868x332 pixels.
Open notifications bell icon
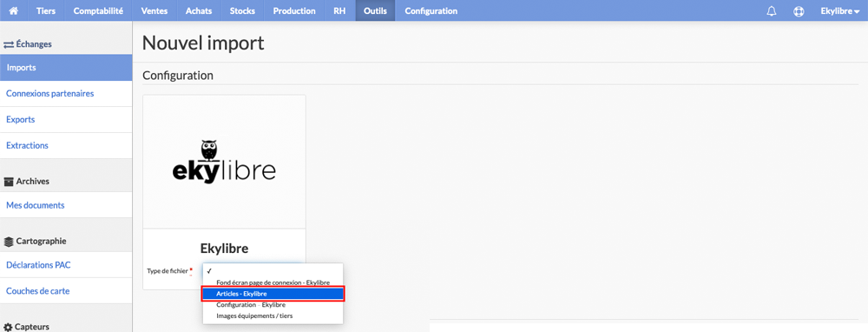[x=772, y=11]
